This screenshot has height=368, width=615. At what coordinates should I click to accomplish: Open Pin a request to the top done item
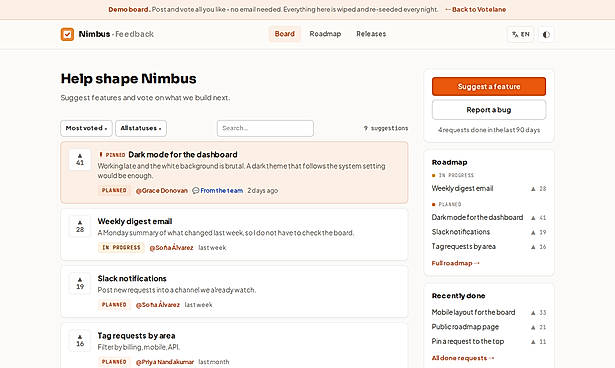coord(468,341)
